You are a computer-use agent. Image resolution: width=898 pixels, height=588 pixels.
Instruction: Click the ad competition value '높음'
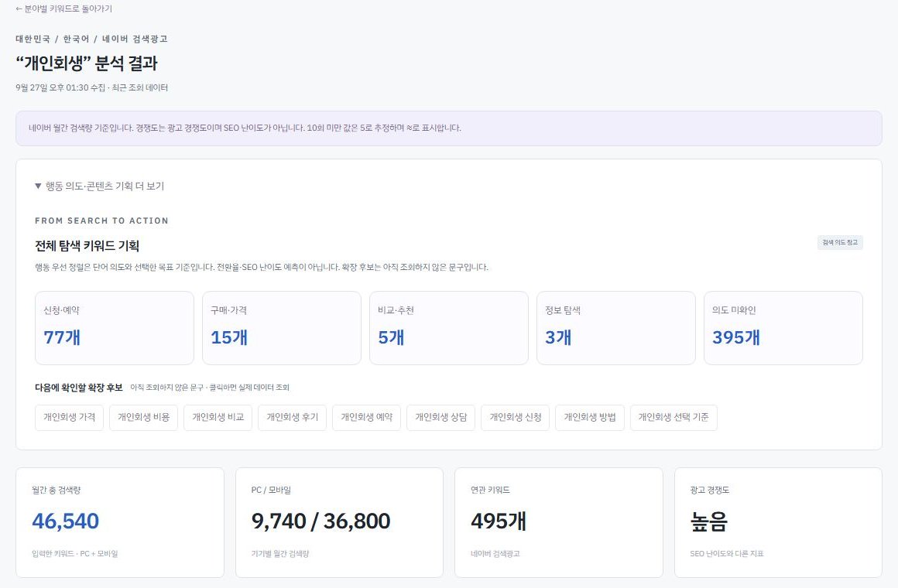[x=709, y=521]
